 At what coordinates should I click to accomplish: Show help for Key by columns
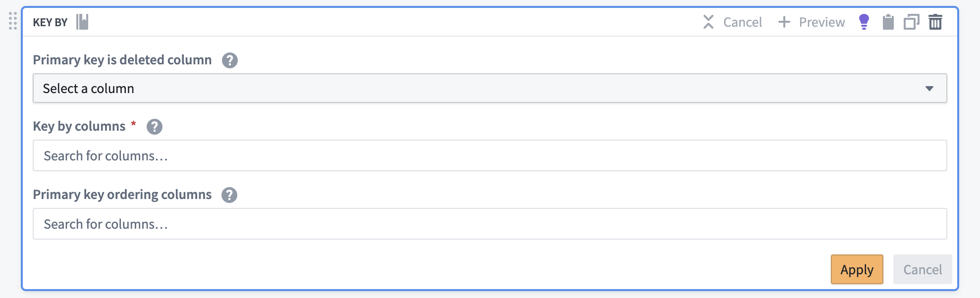pyautogui.click(x=155, y=127)
